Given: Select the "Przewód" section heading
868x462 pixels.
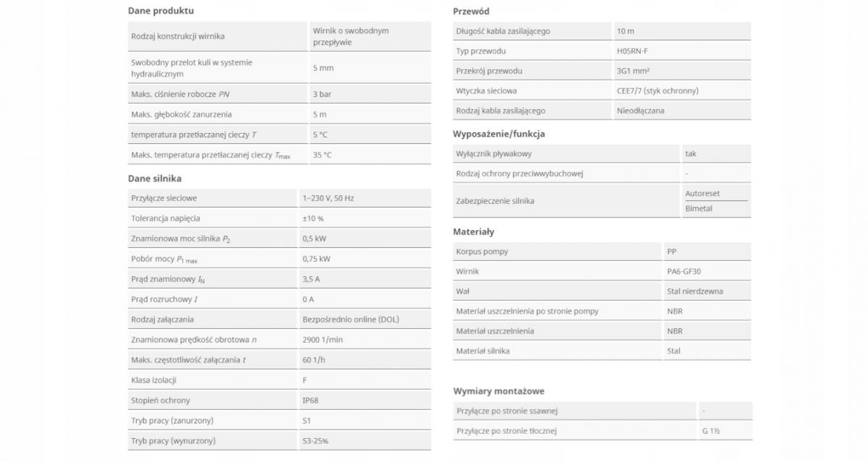Looking at the screenshot, I should tap(471, 12).
